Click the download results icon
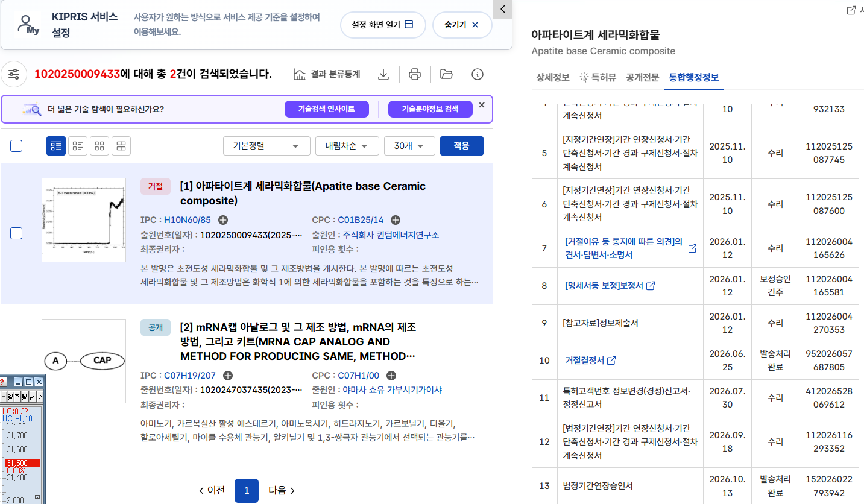Viewport: 864px width, 504px height. (383, 74)
